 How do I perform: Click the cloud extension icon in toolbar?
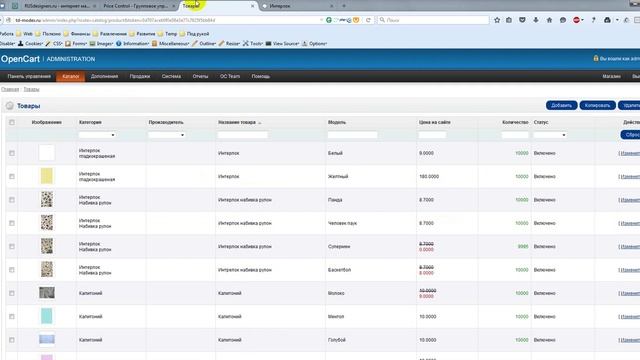click(x=607, y=20)
